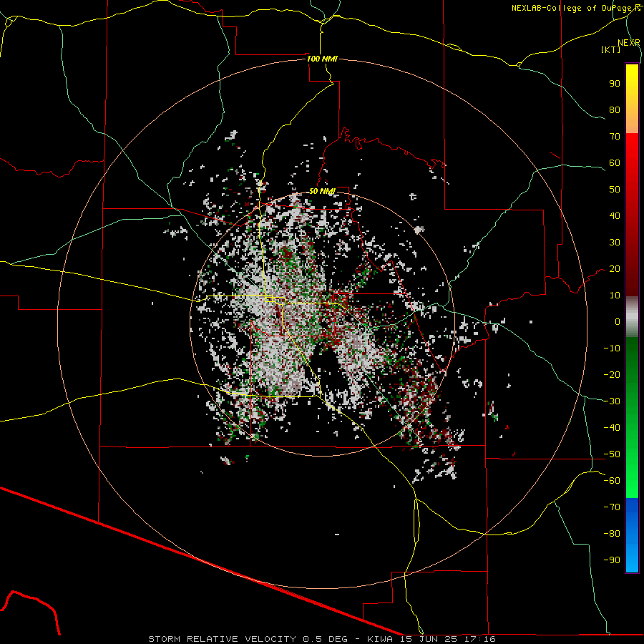The height and width of the screenshot is (644, 644).
Task: Pick the gray zero-velocity segment of color bar
Action: click(632, 317)
